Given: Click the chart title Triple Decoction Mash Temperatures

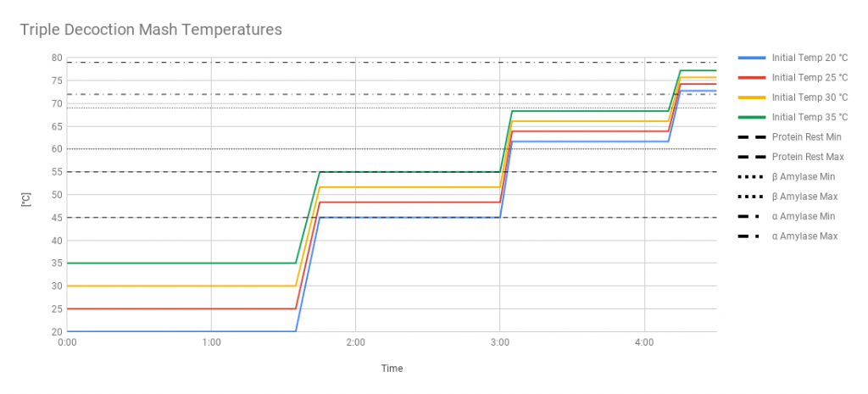Looking at the screenshot, I should coord(151,30).
